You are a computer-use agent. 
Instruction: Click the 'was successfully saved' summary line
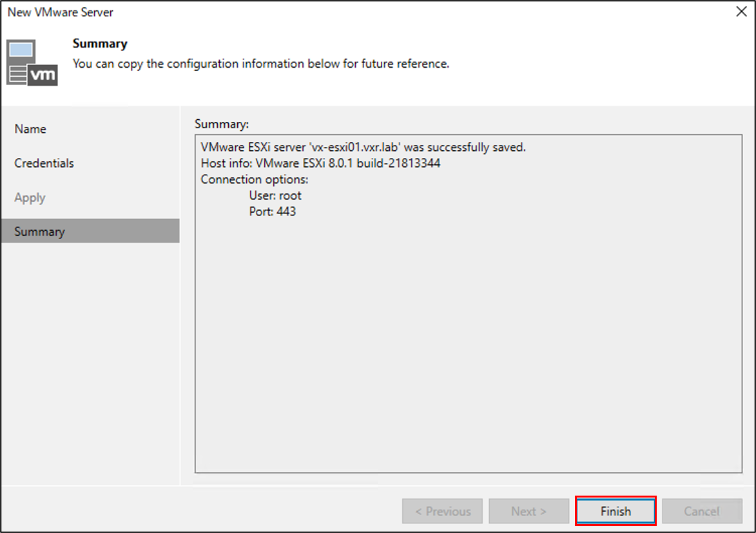tap(363, 147)
